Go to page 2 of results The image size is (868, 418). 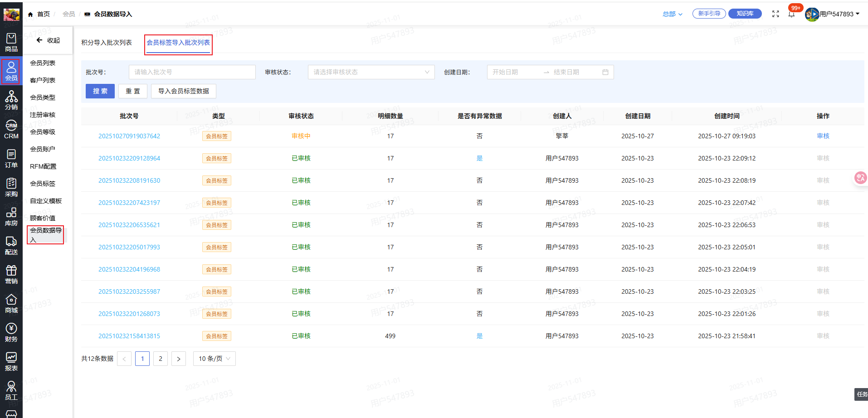pos(161,359)
